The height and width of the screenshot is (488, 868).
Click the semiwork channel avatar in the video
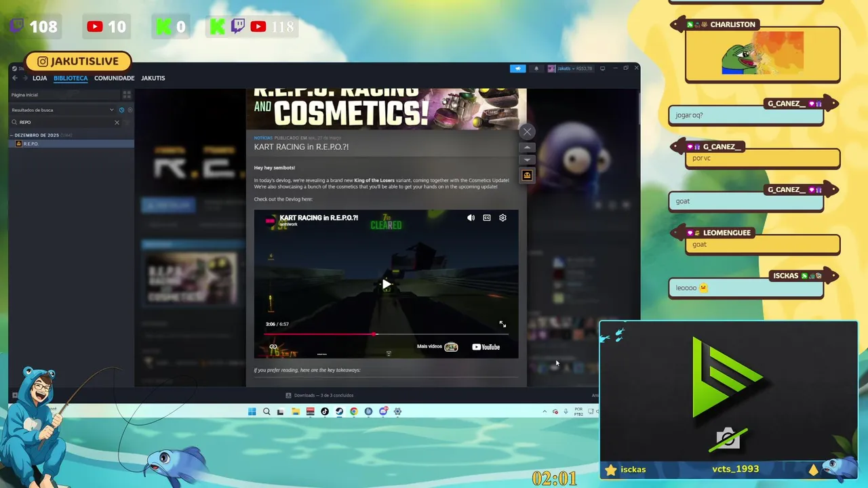(271, 220)
